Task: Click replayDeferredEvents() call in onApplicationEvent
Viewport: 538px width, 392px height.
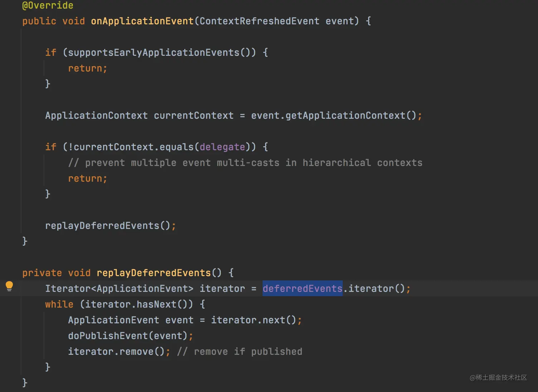Action: pyautogui.click(x=108, y=226)
